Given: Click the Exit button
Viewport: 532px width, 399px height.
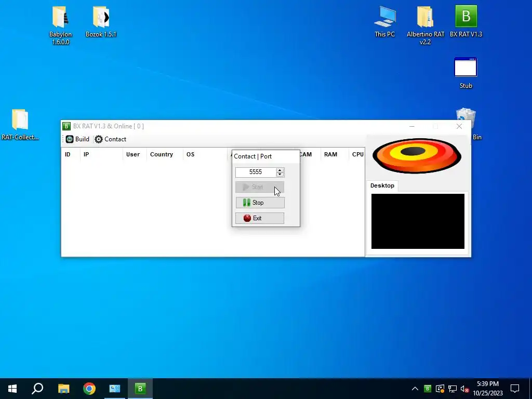Looking at the screenshot, I should (260, 218).
